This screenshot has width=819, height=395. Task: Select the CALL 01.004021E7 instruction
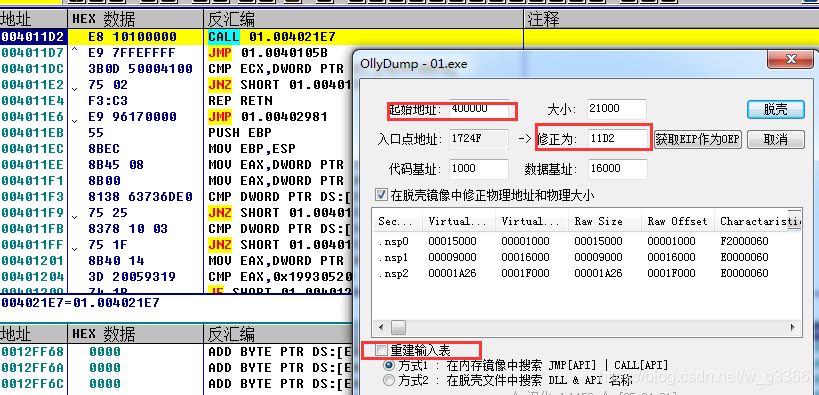tap(272, 37)
